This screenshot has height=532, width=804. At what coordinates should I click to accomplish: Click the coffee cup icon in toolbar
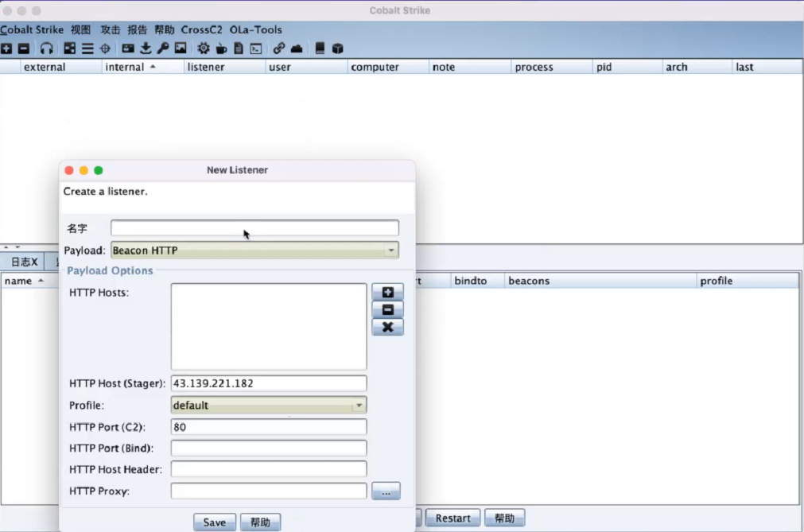222,49
